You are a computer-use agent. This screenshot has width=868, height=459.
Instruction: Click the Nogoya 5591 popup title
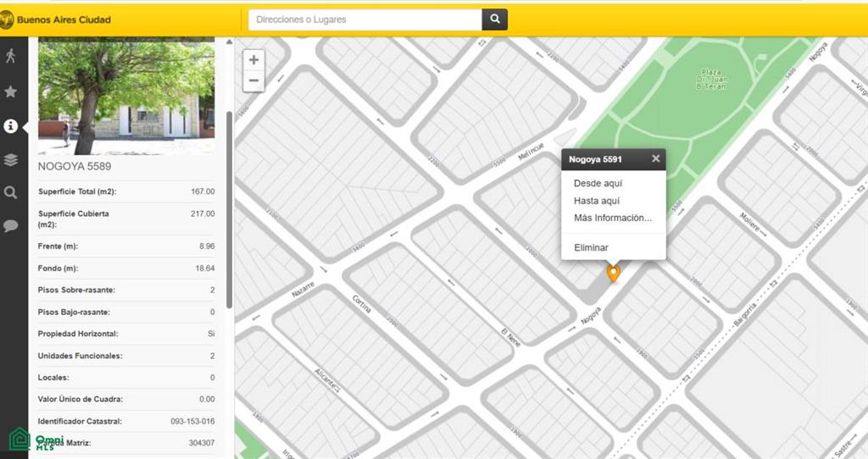click(x=595, y=159)
